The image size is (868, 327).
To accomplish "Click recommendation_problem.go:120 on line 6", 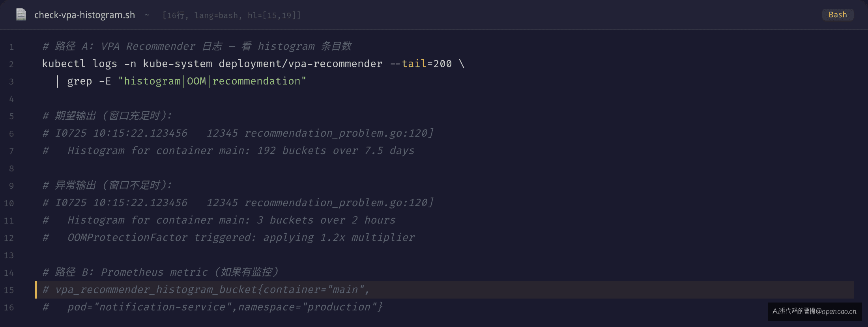I will pyautogui.click(x=339, y=133).
